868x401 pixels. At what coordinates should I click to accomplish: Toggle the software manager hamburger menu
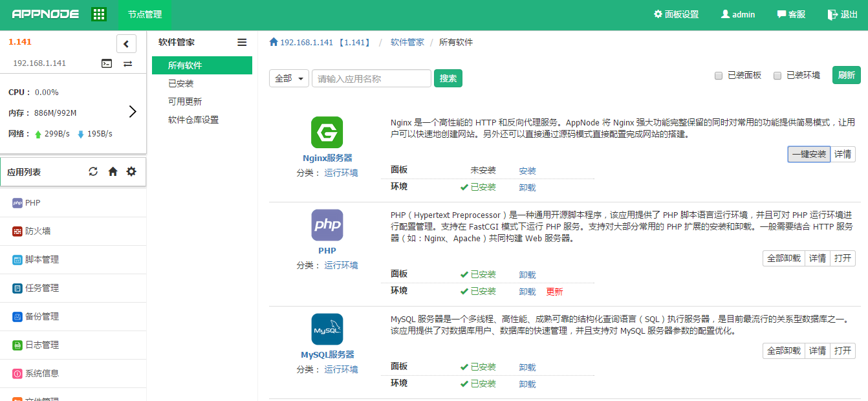click(242, 42)
